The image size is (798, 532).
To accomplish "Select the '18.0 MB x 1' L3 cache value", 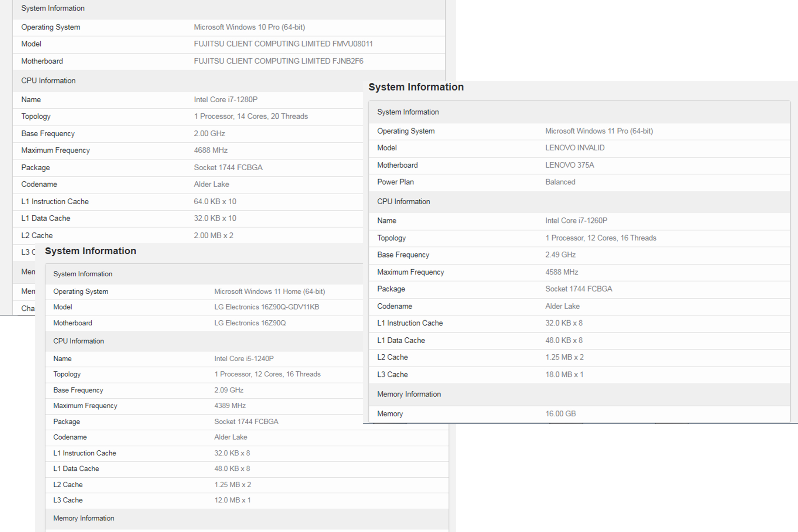I will tap(565, 375).
